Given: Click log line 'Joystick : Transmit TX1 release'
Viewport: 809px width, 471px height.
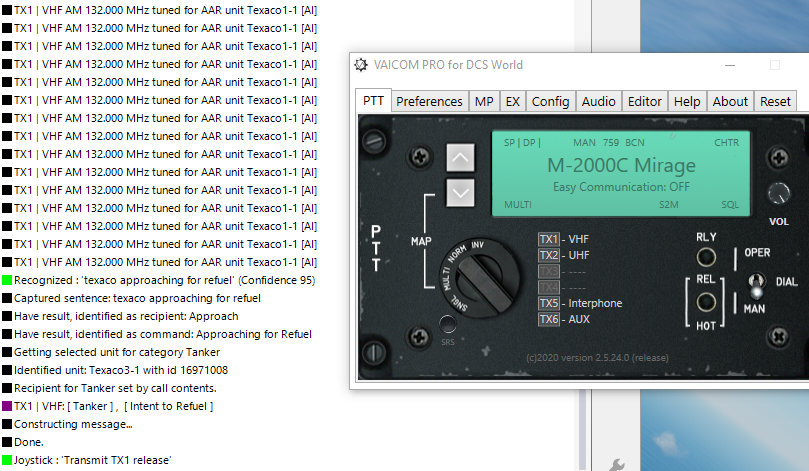Looking at the screenshot, I should click(92, 460).
